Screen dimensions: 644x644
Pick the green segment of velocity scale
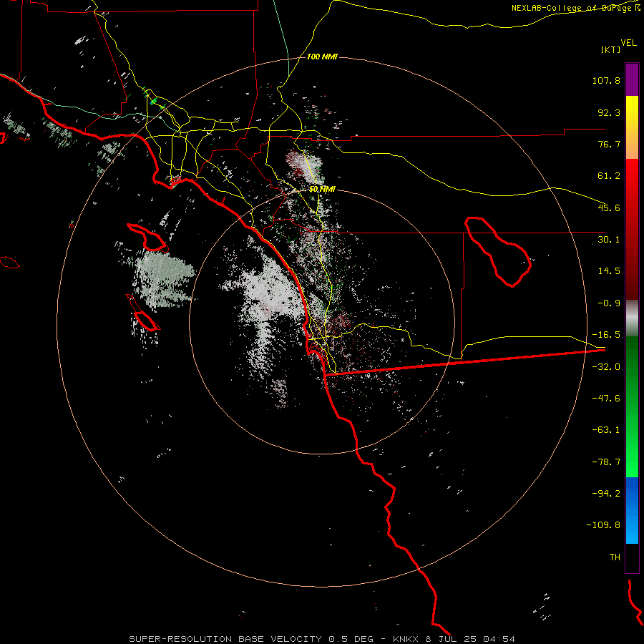[x=632, y=406]
